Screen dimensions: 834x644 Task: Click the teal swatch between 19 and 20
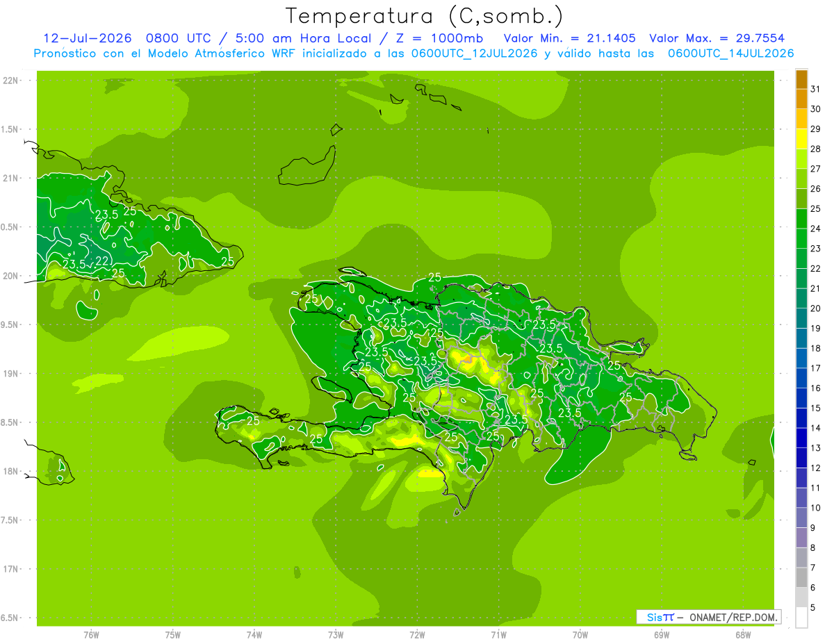coord(801,319)
